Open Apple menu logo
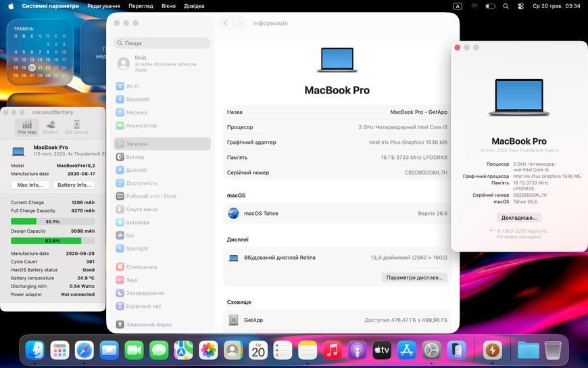This screenshot has width=588, height=368. point(11,6)
